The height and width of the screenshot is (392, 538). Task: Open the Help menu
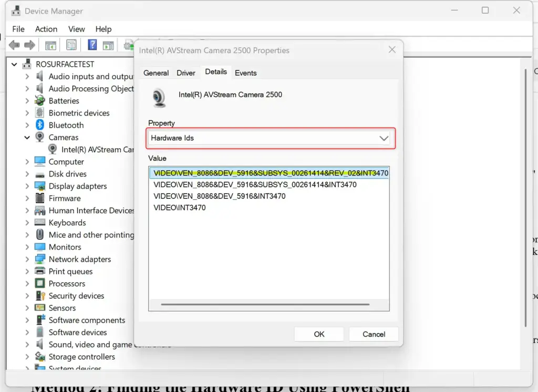coord(104,29)
